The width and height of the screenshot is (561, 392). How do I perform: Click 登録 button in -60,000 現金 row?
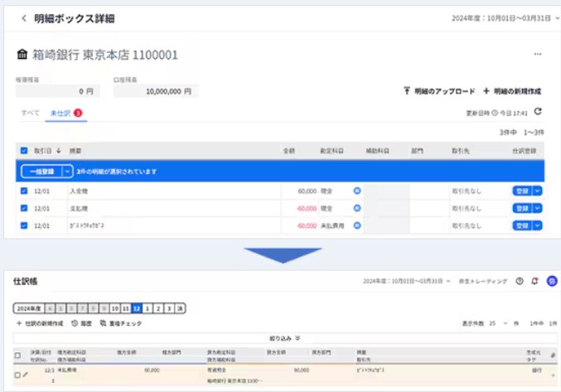tap(522, 208)
